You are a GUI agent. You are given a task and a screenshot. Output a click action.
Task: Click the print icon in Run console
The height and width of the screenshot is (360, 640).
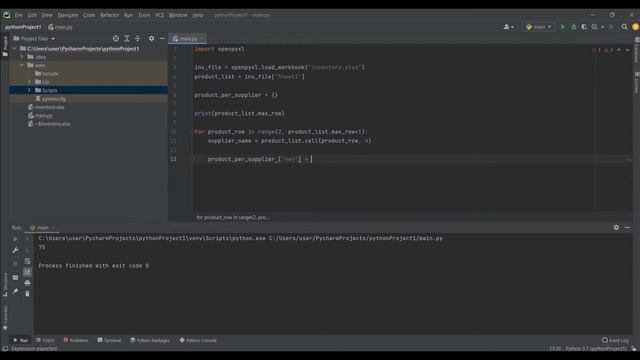(27, 283)
